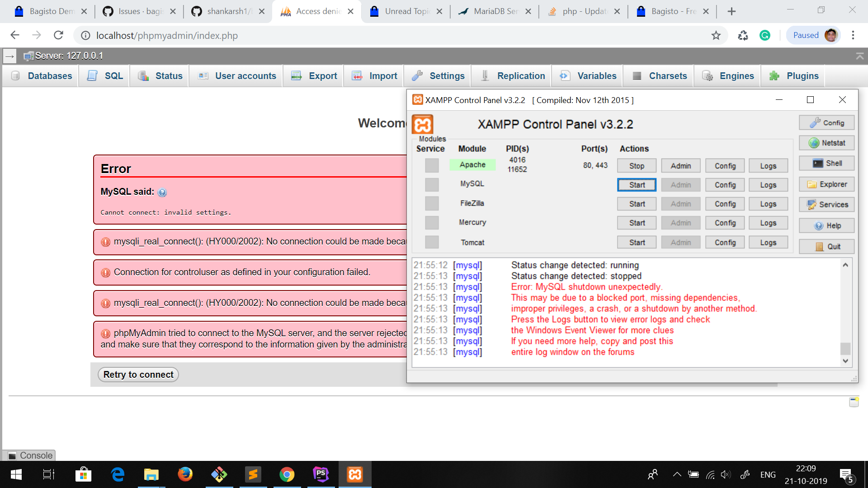Open Tomcat Config menu

[725, 243]
